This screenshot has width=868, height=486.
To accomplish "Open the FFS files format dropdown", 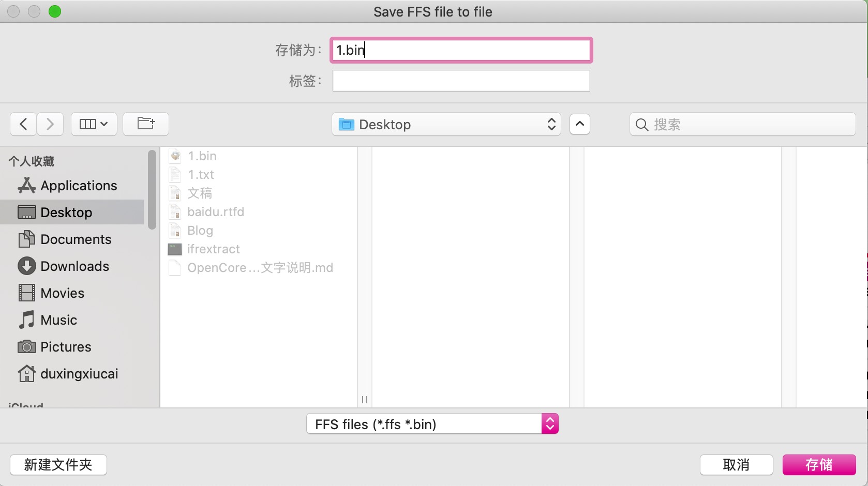I will (x=432, y=424).
